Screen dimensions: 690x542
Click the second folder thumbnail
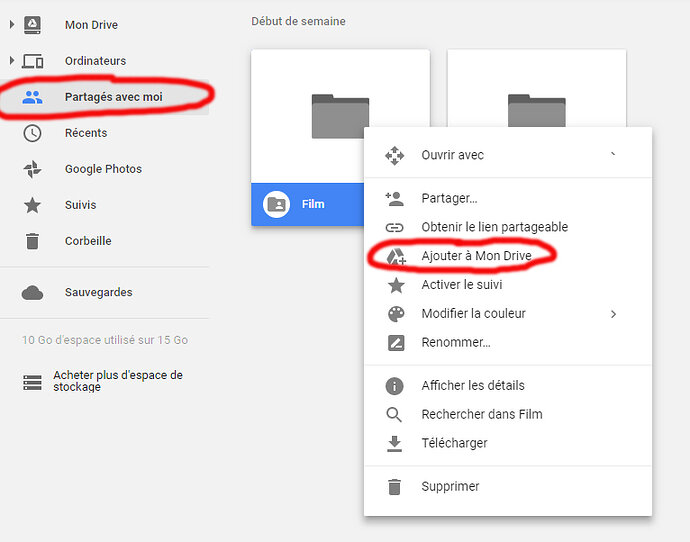536,88
